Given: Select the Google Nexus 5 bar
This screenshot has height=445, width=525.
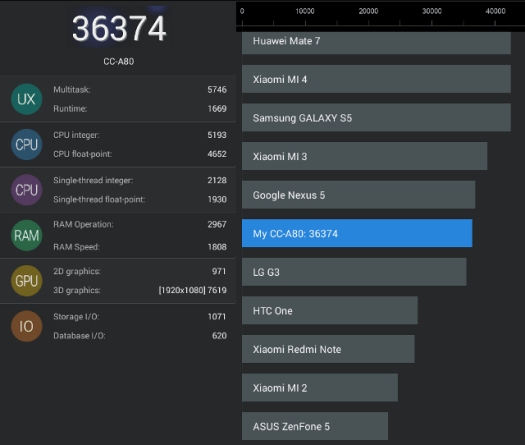Looking at the screenshot, I should (x=359, y=195).
